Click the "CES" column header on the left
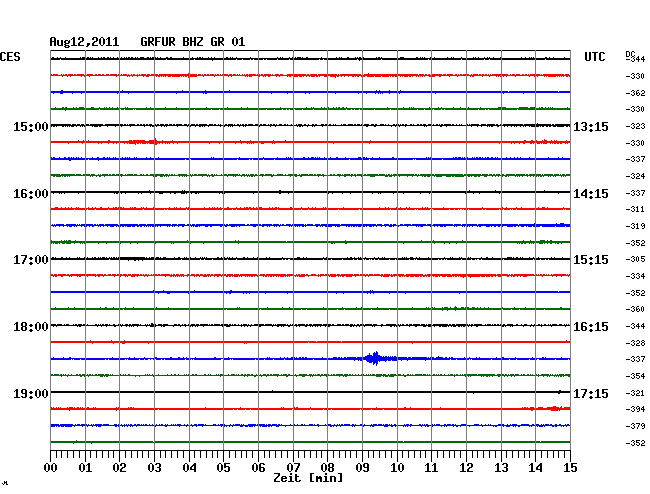Image resolution: width=650 pixels, height=494 pixels. 10,57
